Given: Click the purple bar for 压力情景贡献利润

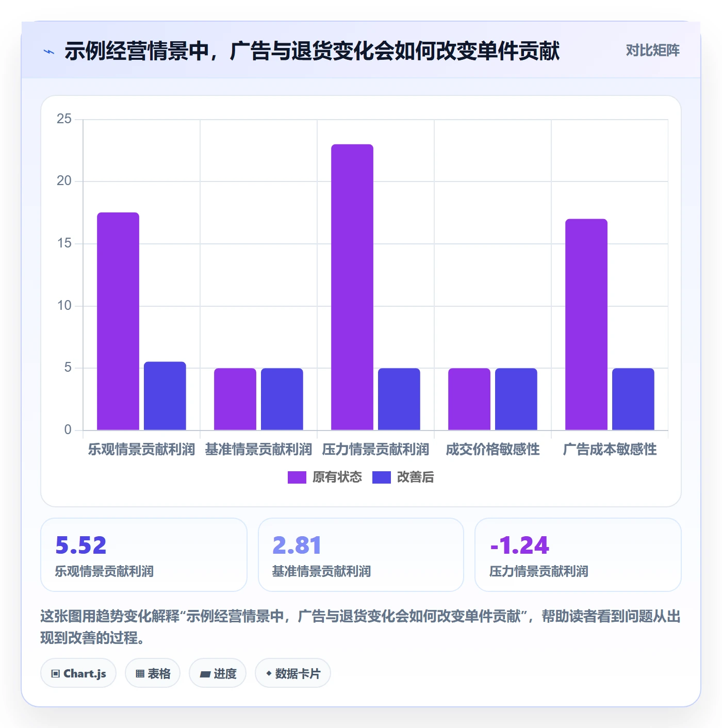Looking at the screenshot, I should (x=352, y=287).
